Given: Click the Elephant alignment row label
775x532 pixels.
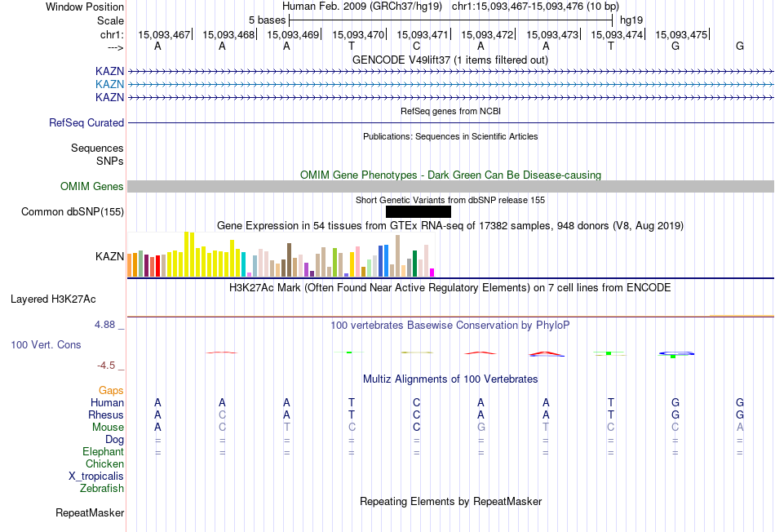Looking at the screenshot, I should coord(103,451).
